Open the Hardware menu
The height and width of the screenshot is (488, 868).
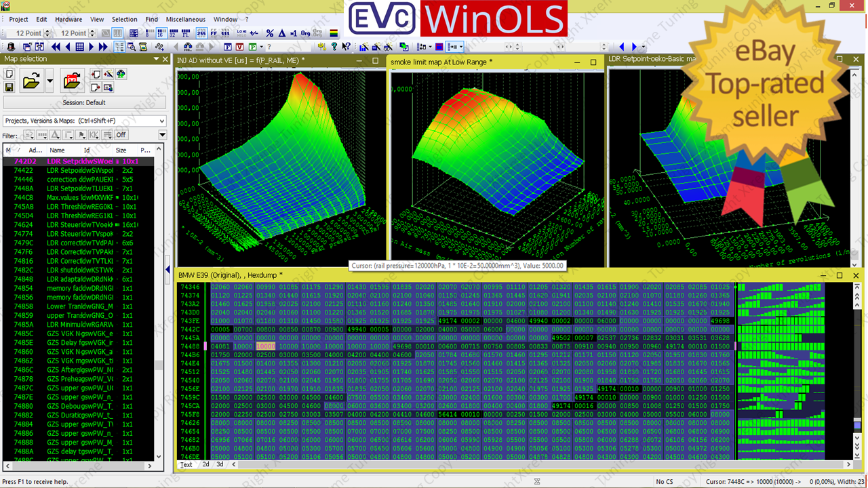tap(68, 20)
